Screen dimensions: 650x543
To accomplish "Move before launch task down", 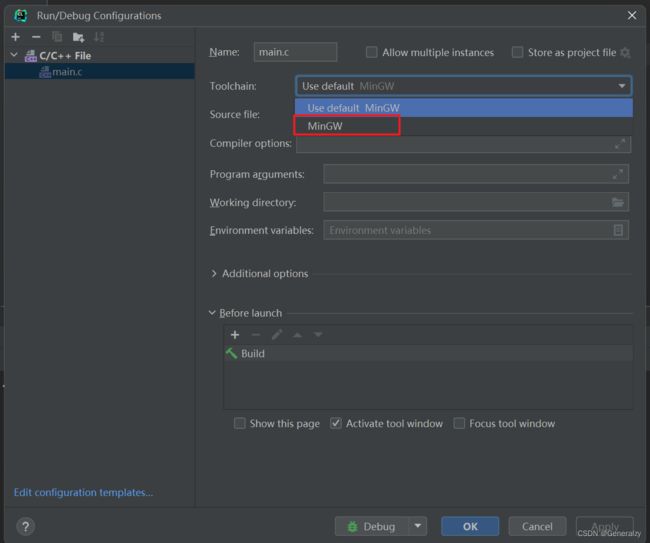I will click(318, 335).
